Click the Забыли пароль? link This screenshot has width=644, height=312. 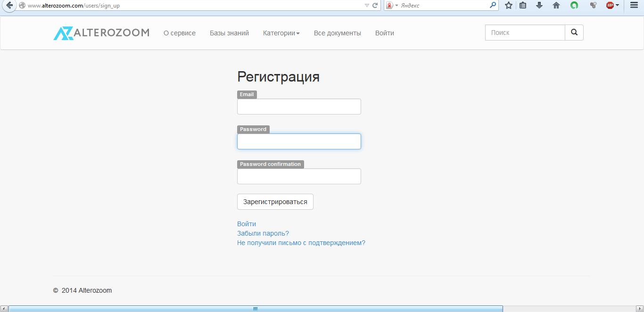pos(263,233)
